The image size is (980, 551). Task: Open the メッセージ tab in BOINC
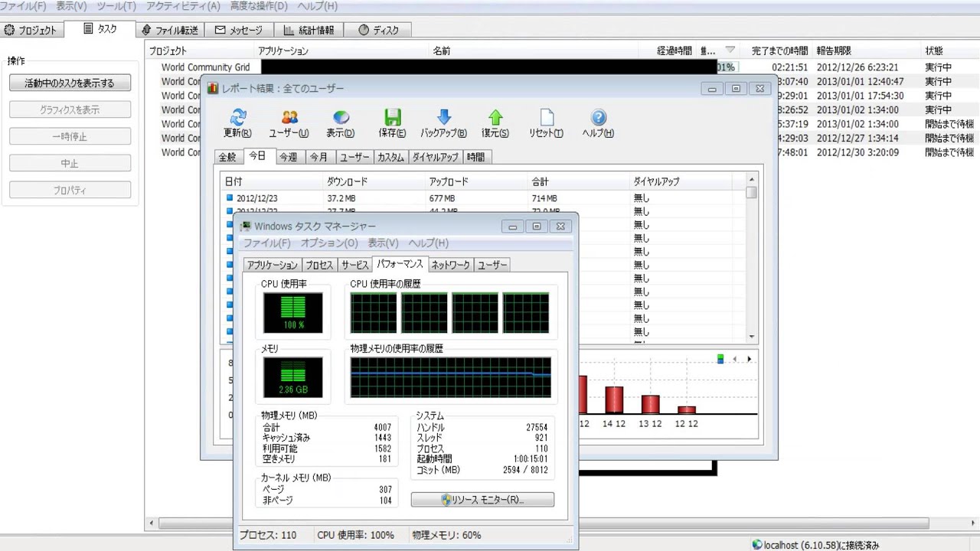coord(239,30)
